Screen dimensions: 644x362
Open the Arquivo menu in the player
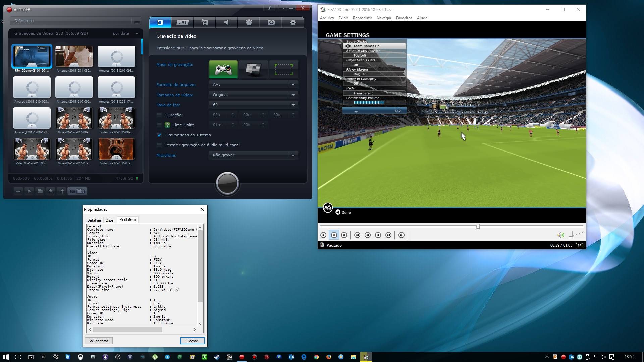pos(327,18)
